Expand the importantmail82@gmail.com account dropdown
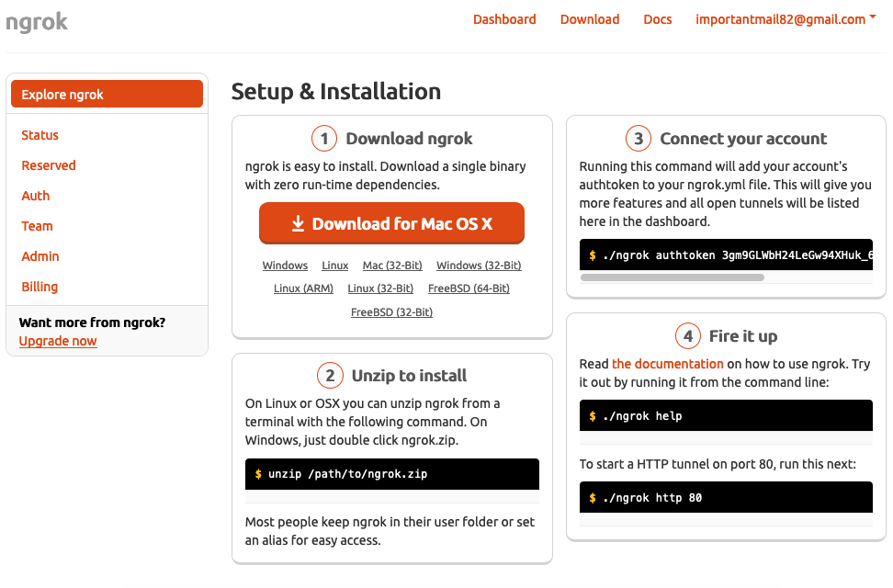The image size is (893, 588). pyautogui.click(x=786, y=19)
